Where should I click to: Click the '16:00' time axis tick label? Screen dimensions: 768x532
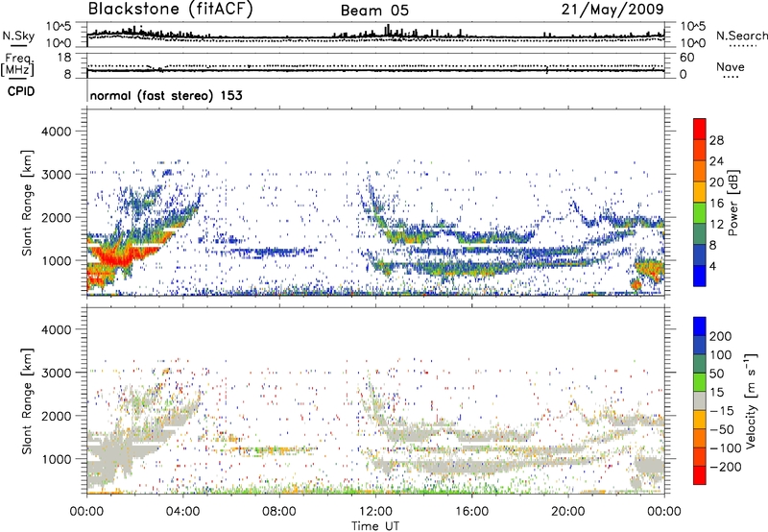[x=471, y=512]
